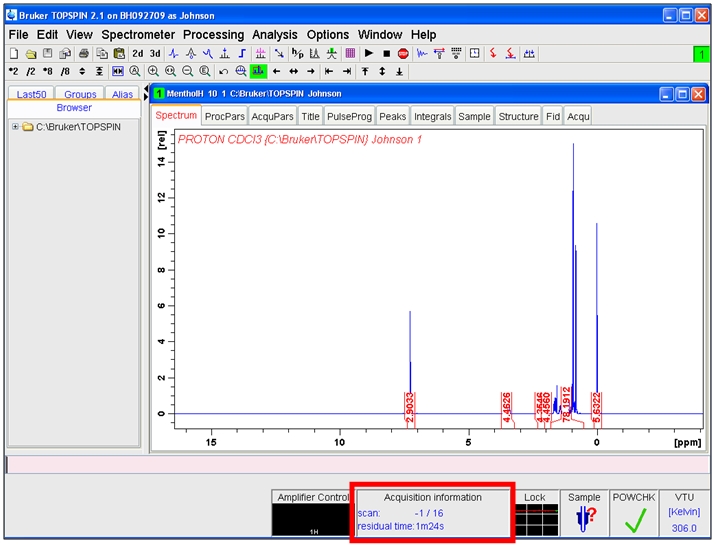Switch to the AcquPars tab

point(272,116)
